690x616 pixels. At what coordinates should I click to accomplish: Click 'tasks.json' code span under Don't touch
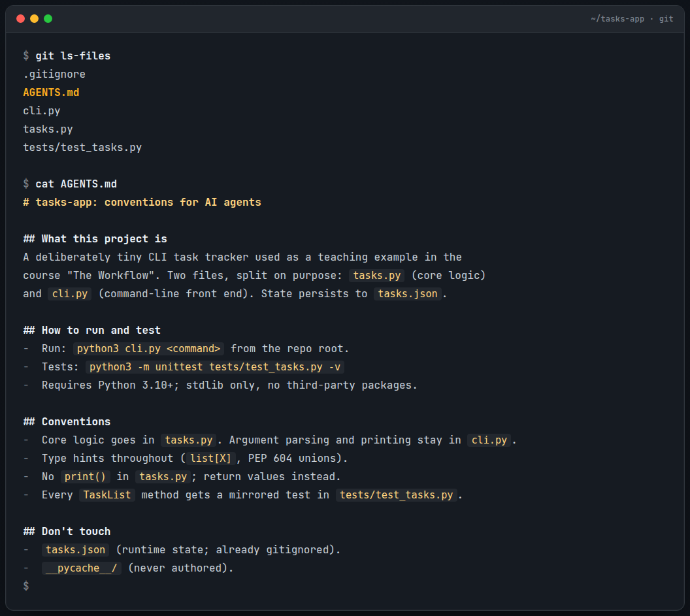tap(75, 550)
